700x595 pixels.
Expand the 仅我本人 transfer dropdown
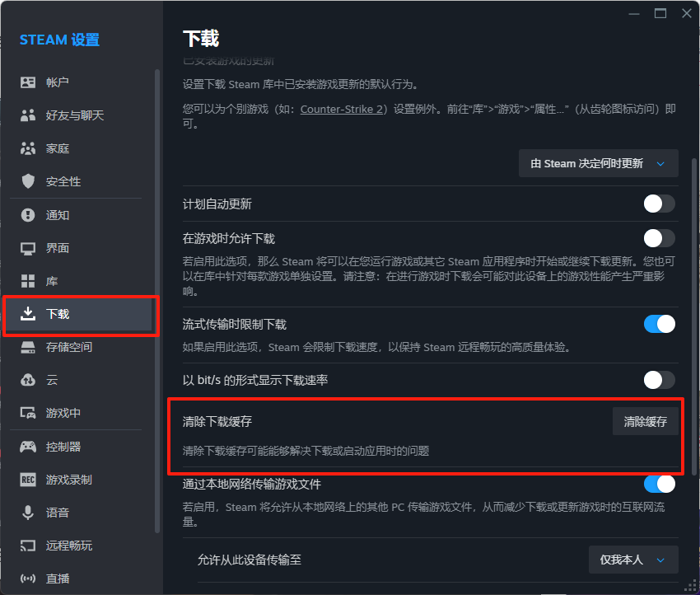tap(633, 560)
